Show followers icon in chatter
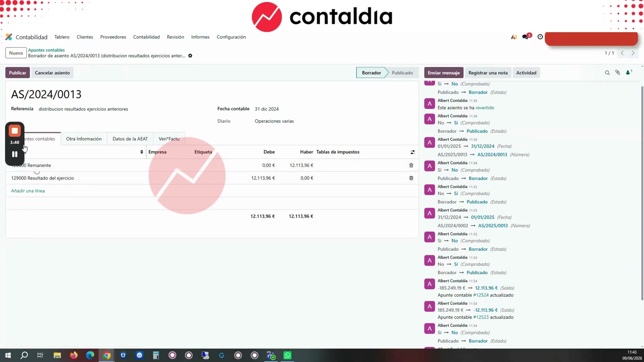The width and height of the screenshot is (644, 362). tap(629, 73)
